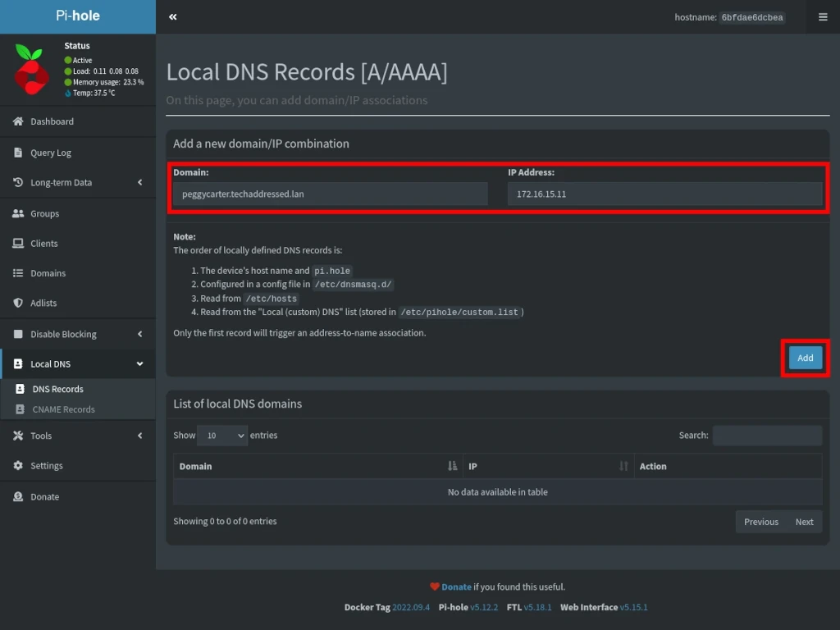Screen dimensions: 840x630
Task: Open Show entries count dropdown
Action: (222, 435)
